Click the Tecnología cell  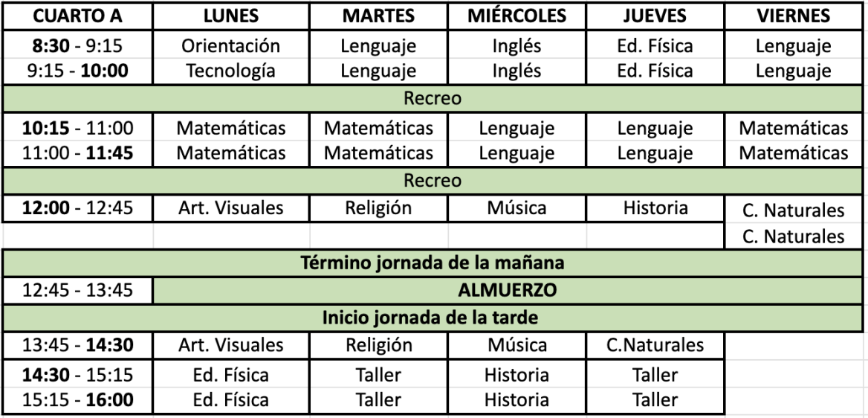coord(230,71)
